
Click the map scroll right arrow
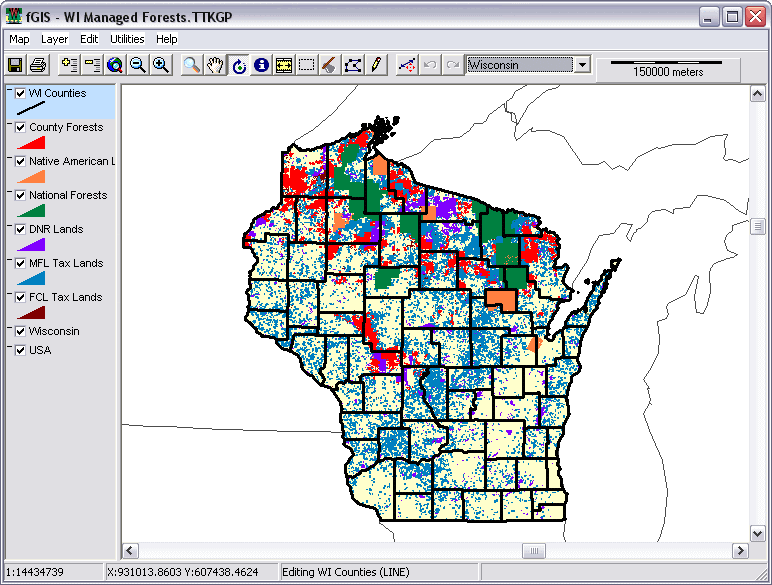tap(740, 551)
